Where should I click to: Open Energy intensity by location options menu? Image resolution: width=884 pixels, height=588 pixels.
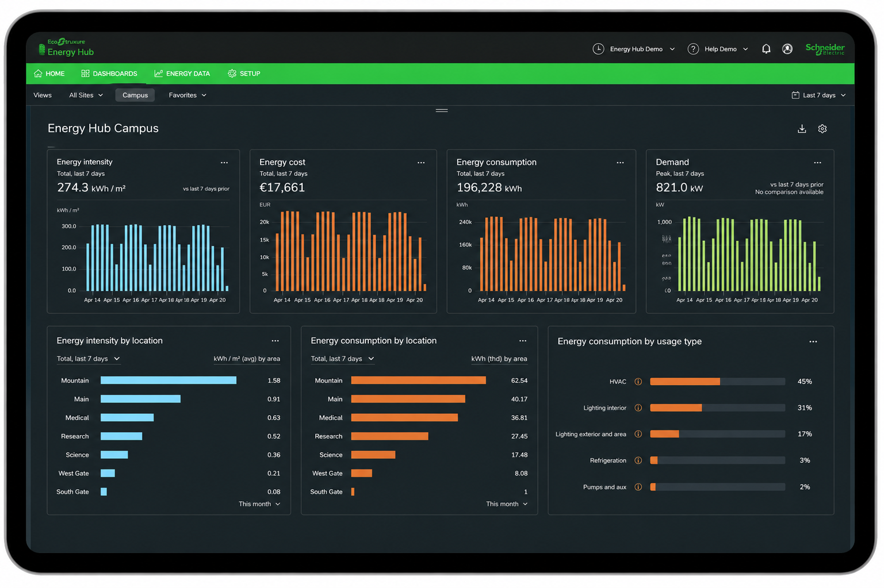(275, 341)
